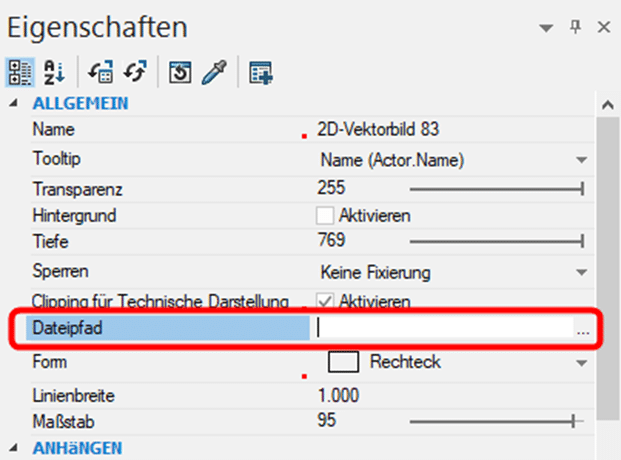The image size is (621, 460).
Task: Pin the Eigenschaften panel
Action: pyautogui.click(x=575, y=27)
